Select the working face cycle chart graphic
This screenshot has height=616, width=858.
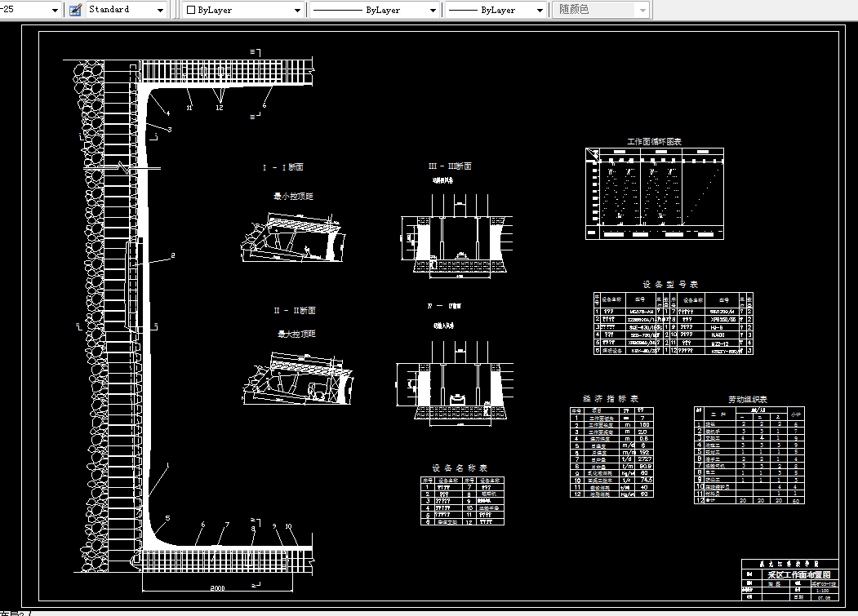655,193
